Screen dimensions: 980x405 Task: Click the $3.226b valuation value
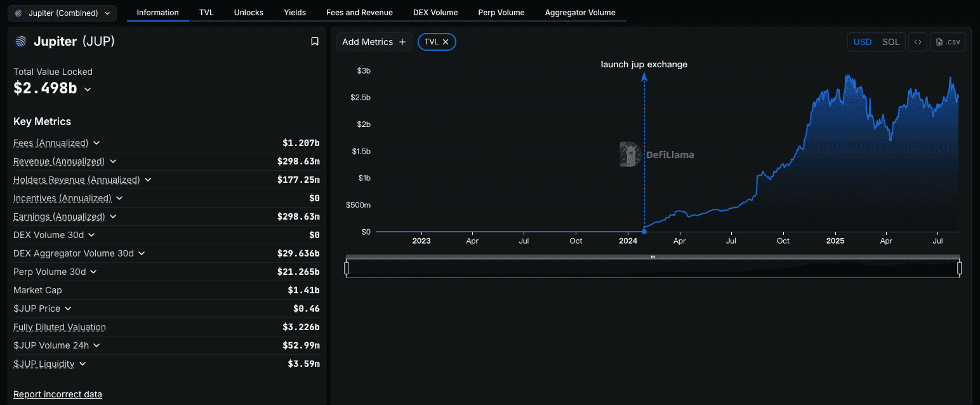click(x=301, y=327)
